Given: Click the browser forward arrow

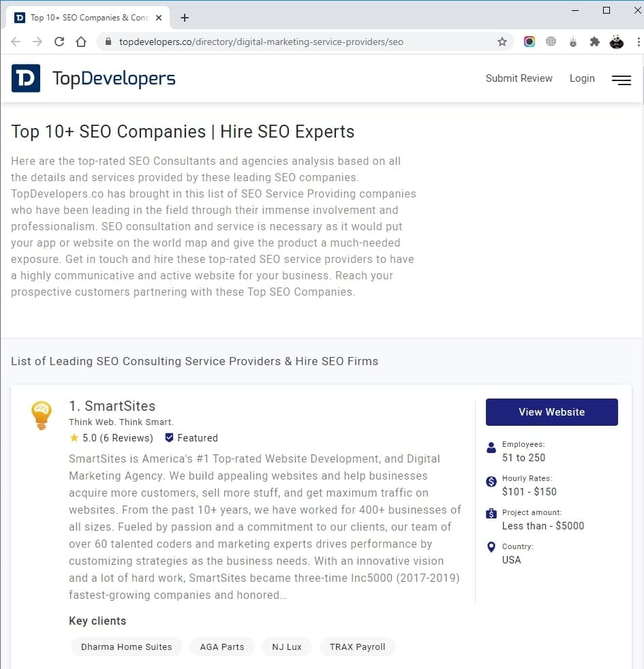Looking at the screenshot, I should click(x=37, y=42).
